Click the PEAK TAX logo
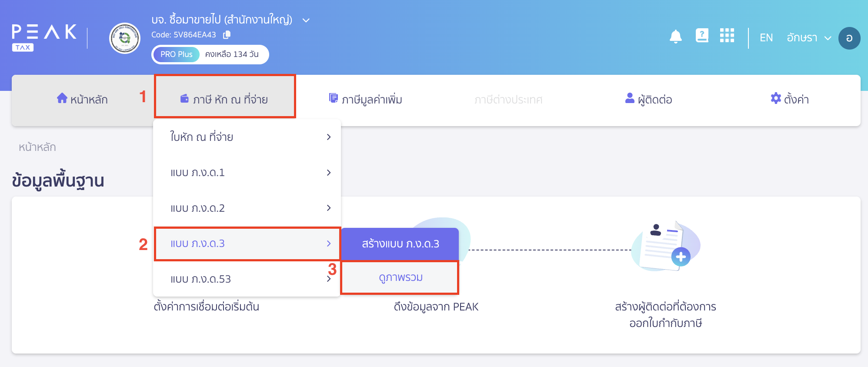 pyautogui.click(x=44, y=38)
